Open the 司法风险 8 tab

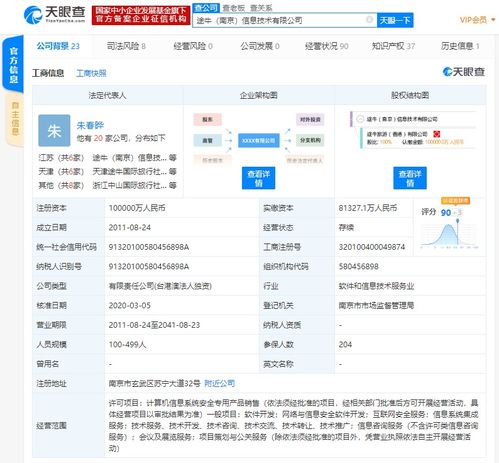(x=126, y=46)
